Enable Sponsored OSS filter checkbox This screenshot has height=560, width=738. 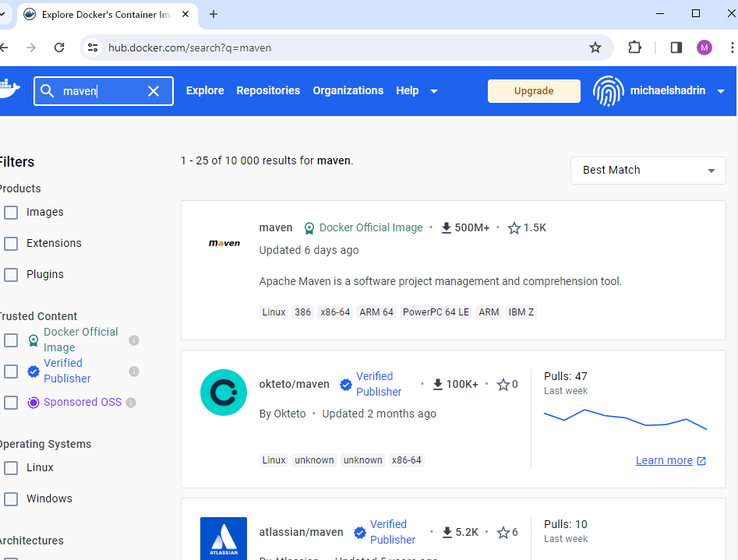click(11, 403)
